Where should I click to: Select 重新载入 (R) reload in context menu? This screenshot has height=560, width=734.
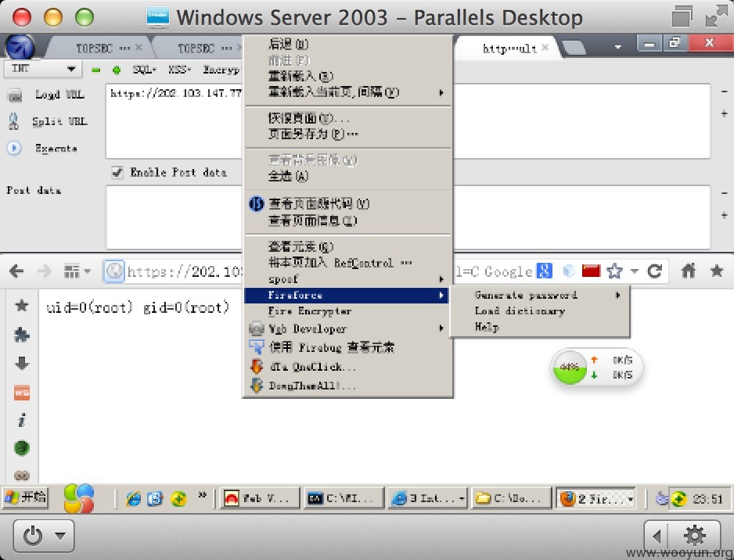347,76
